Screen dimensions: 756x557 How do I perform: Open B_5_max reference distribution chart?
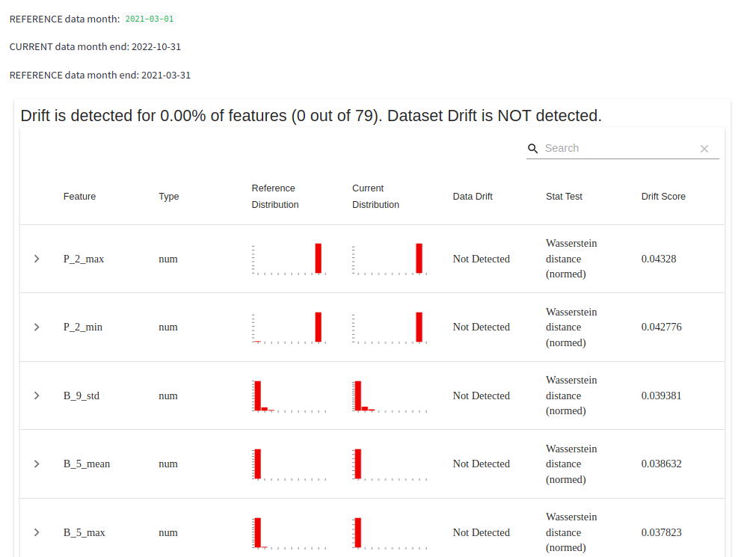point(289,533)
